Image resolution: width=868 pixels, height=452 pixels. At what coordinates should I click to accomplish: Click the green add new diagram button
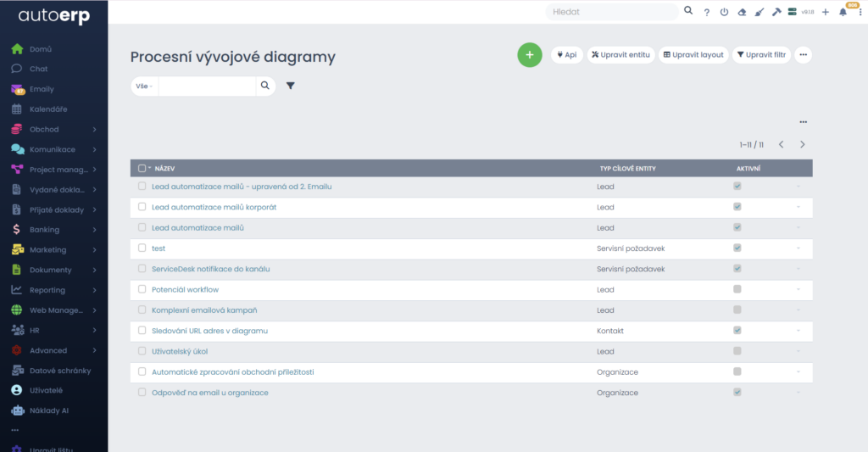[x=529, y=55]
